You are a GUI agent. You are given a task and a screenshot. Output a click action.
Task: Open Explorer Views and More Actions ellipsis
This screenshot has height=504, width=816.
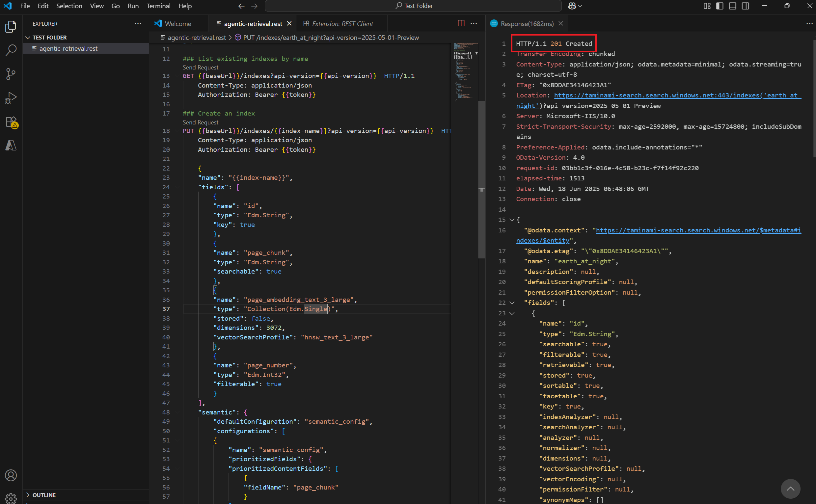tap(138, 23)
